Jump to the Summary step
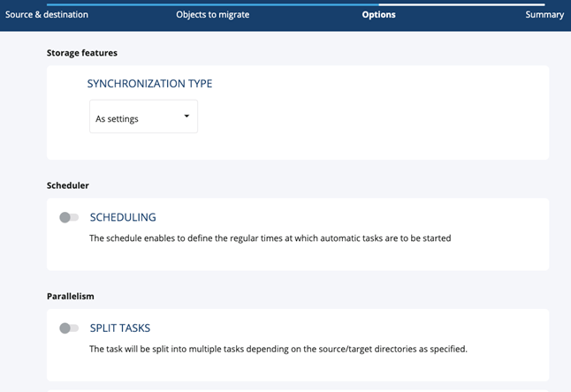 [544, 14]
